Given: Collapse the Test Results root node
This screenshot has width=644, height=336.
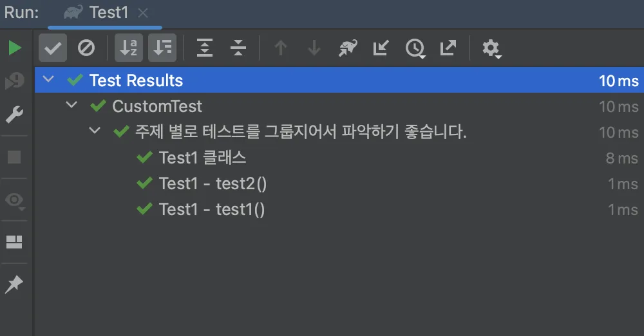Looking at the screenshot, I should pyautogui.click(x=48, y=79).
